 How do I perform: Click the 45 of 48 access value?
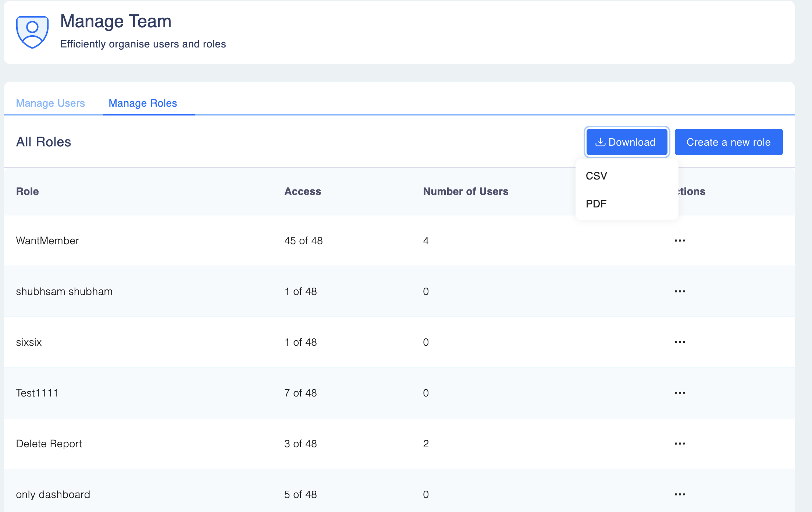point(303,241)
